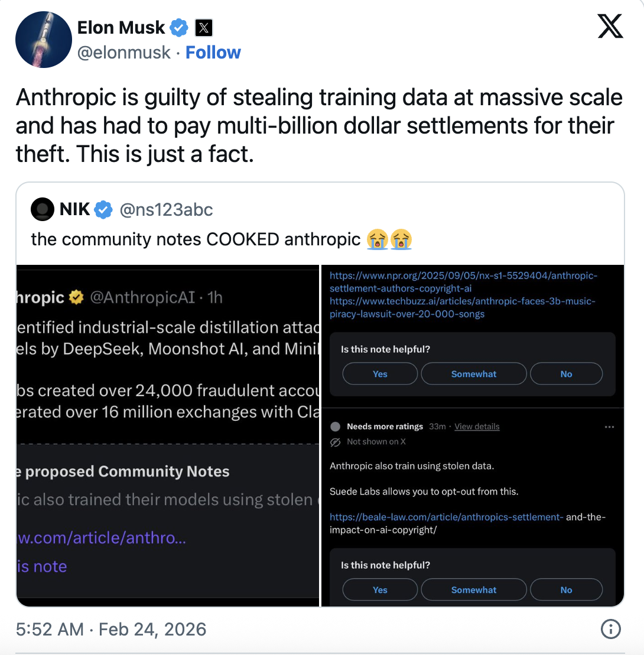Open the tweet info circle icon
This screenshot has width=644, height=655.
[x=610, y=629]
